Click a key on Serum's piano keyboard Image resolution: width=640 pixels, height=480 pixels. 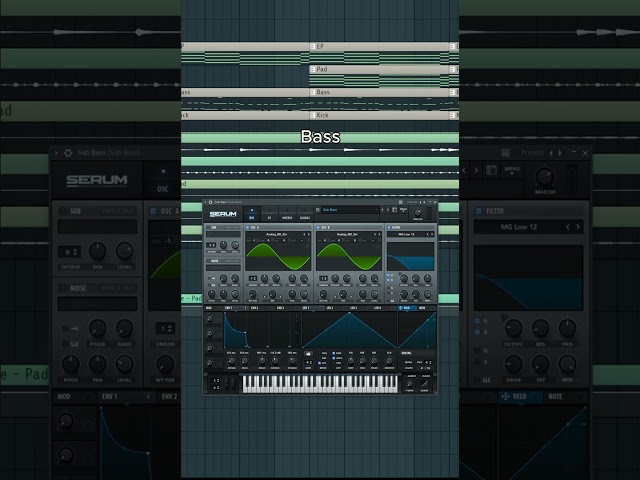coord(320,384)
